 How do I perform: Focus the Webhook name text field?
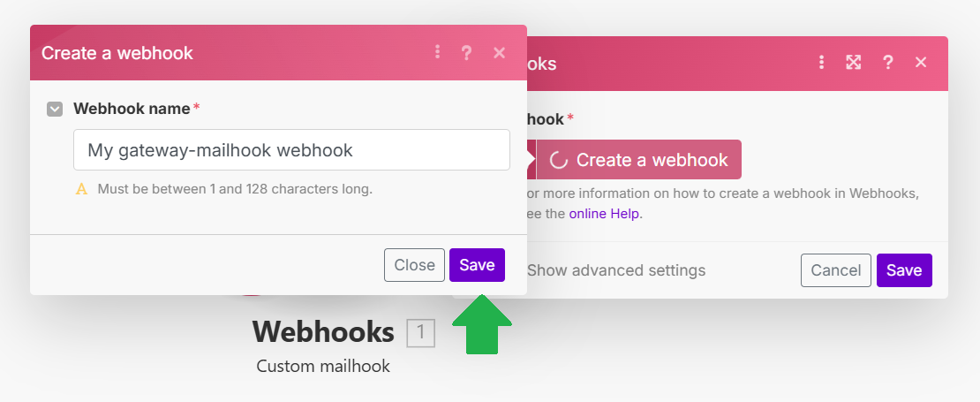(x=292, y=150)
